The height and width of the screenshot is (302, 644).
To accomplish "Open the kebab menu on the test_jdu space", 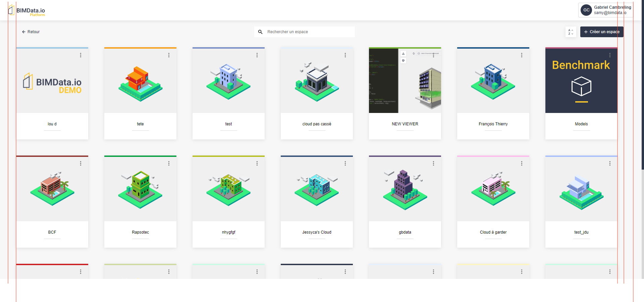I will (x=610, y=163).
